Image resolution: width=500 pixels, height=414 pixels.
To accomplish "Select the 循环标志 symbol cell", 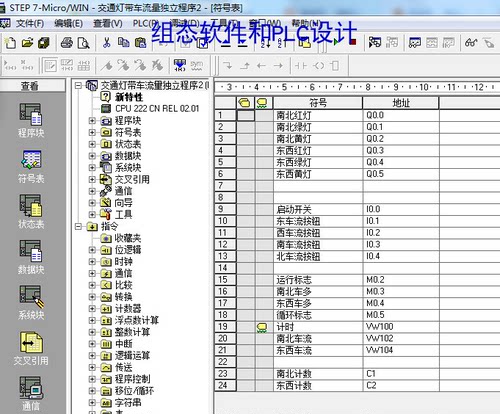I will (x=318, y=315).
